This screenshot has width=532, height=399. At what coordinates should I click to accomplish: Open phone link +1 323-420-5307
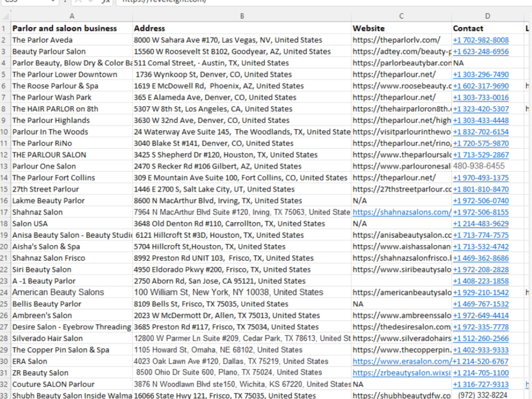click(481, 109)
